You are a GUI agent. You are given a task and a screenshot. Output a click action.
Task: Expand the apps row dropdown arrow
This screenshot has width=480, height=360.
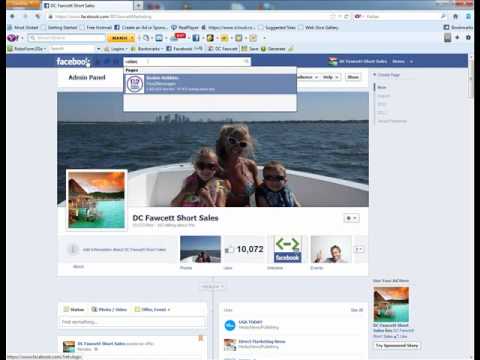pyautogui.click(x=359, y=249)
